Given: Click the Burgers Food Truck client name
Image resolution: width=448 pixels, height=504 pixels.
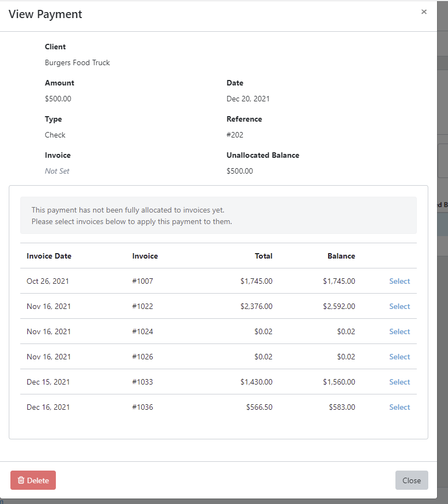Looking at the screenshot, I should pyautogui.click(x=77, y=62).
